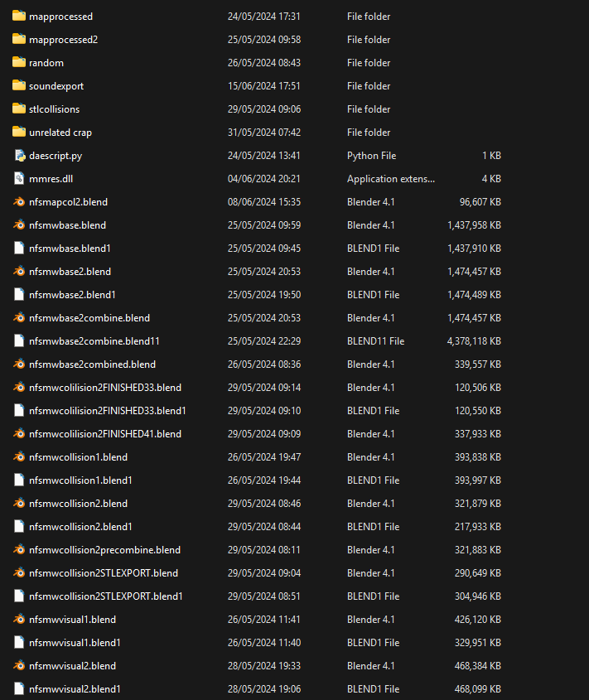This screenshot has width=589, height=700.
Task: Click the date 15/06/2024 17:51
Action: tap(264, 86)
